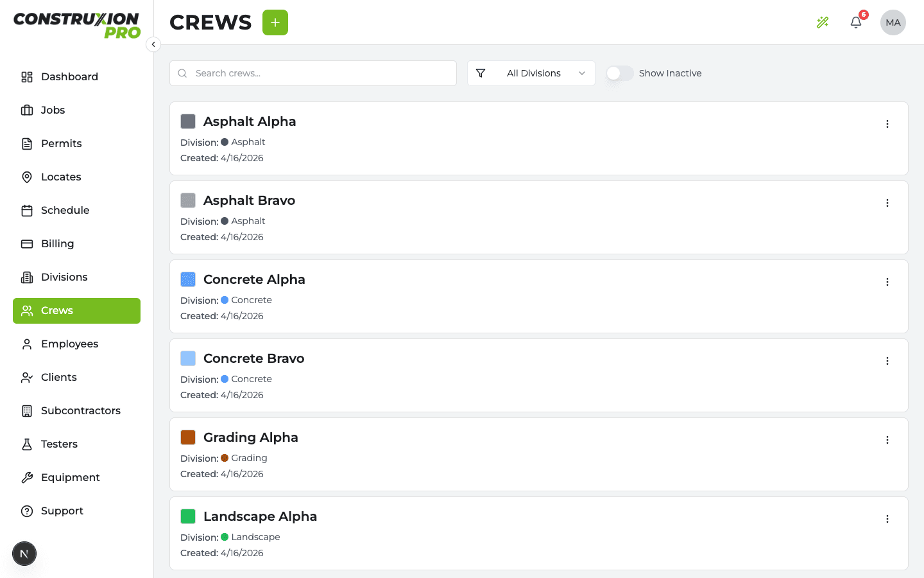Screen dimensions: 924x578
Task: Click the Search crews input field
Action: [x=313, y=73]
